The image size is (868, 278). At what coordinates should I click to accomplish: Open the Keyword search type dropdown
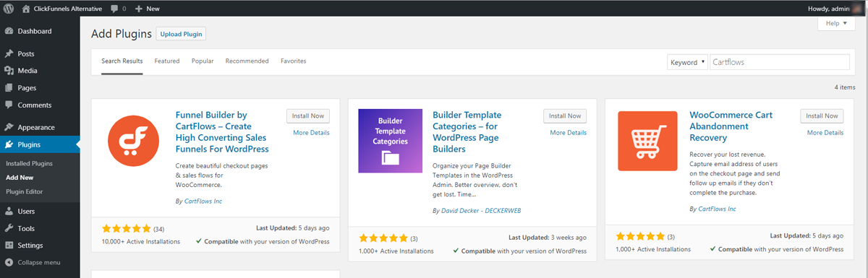click(x=687, y=62)
